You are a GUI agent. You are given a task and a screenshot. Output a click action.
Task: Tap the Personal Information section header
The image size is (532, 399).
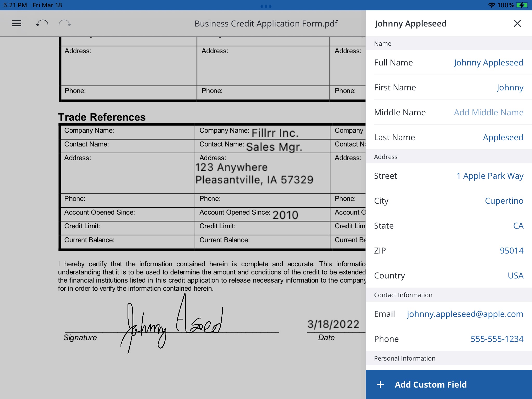[449, 358]
